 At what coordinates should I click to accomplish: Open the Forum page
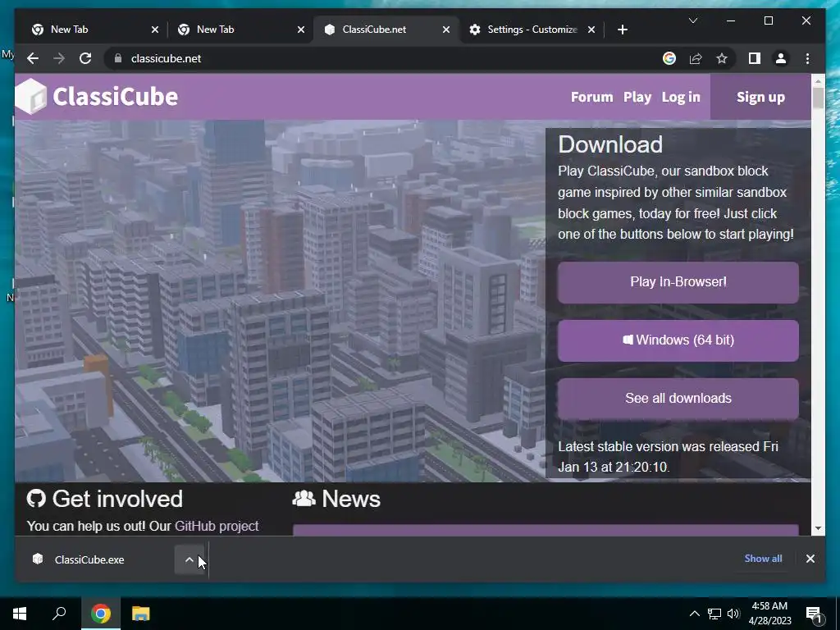(591, 97)
